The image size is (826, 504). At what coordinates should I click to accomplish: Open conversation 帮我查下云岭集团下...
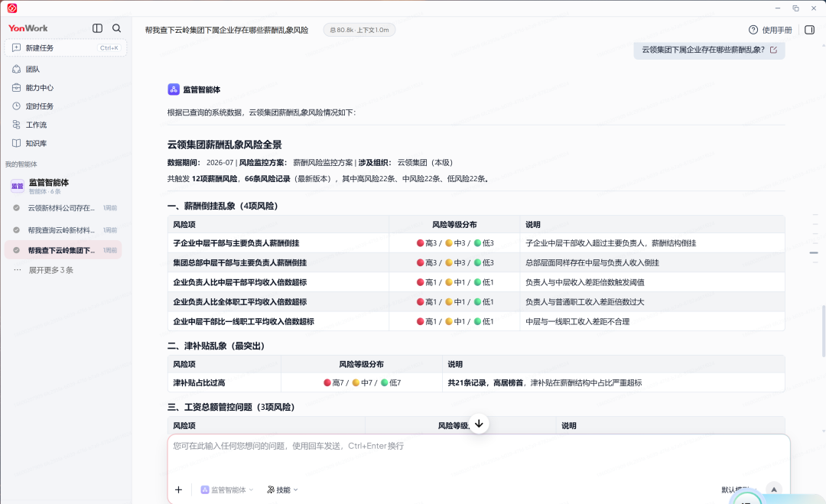point(63,250)
